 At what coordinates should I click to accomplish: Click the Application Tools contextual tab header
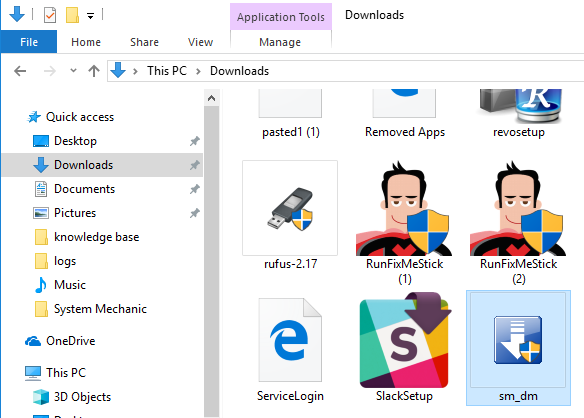click(281, 17)
